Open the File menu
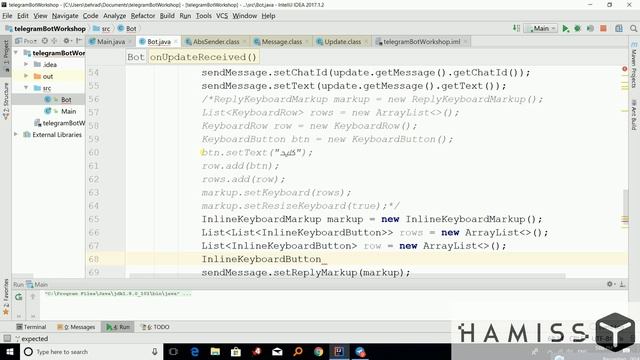The image size is (640, 360). pos(7,16)
